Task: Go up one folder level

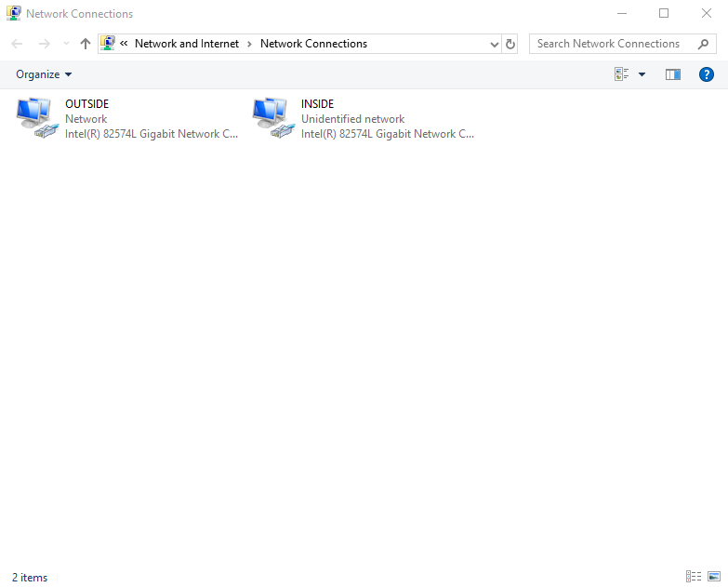Action: click(x=86, y=44)
